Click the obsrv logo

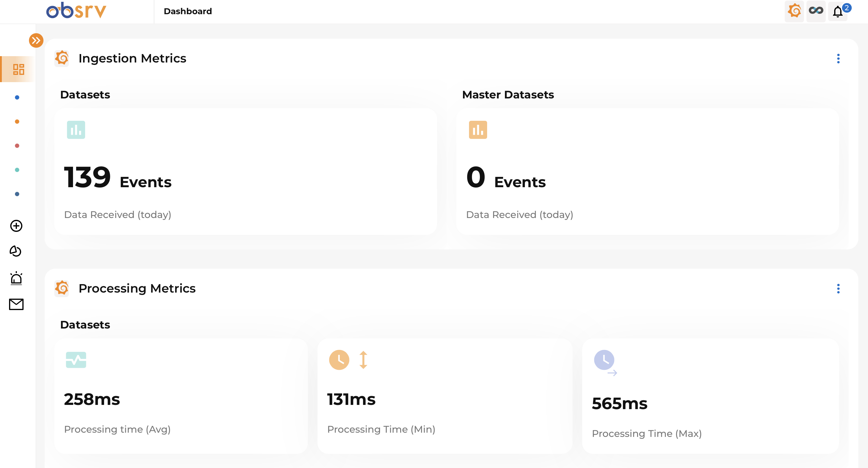point(76,11)
